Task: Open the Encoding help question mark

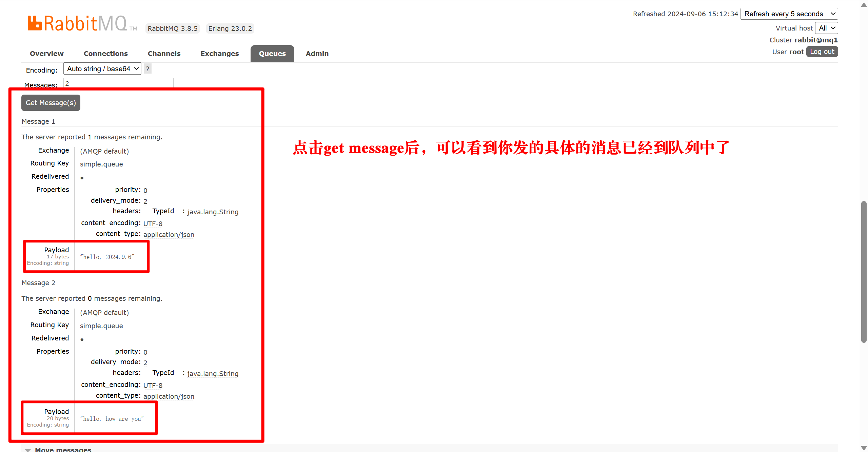Action: [147, 69]
